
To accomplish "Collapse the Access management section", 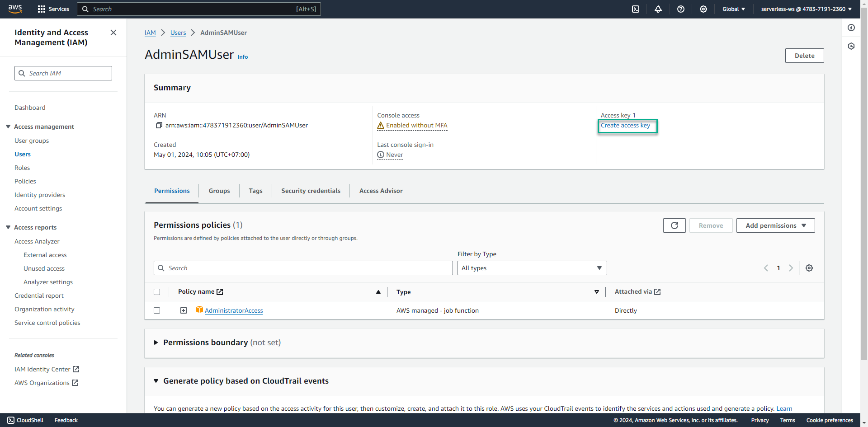I will pos(8,127).
